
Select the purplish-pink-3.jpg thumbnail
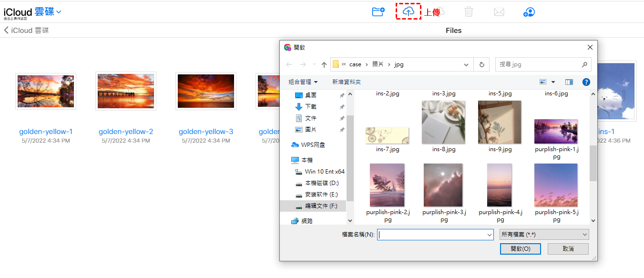[x=443, y=185]
